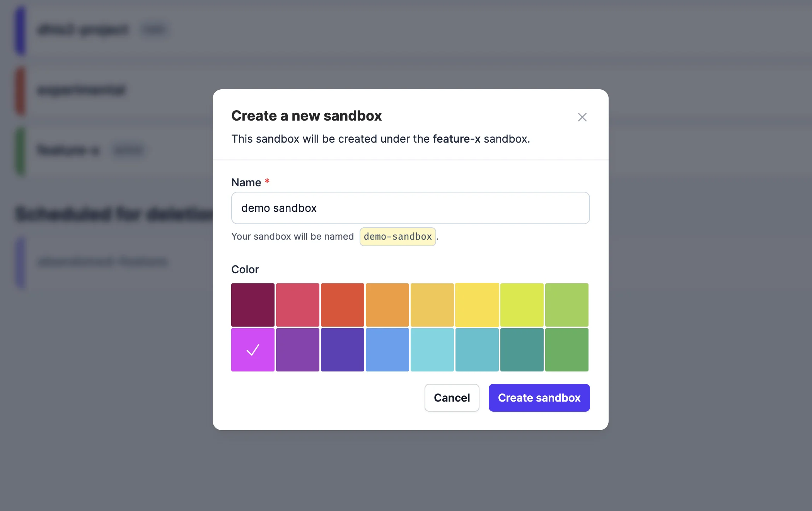Screen dimensions: 812x511
Task: Click the demo-sandbox generated name badge
Action: pos(397,237)
